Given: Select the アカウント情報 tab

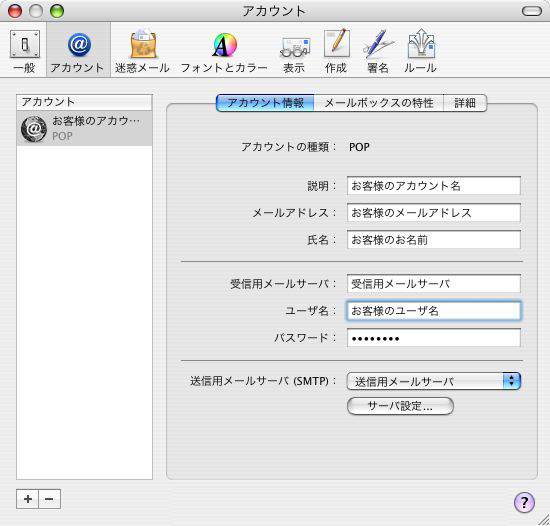Looking at the screenshot, I should (x=265, y=103).
